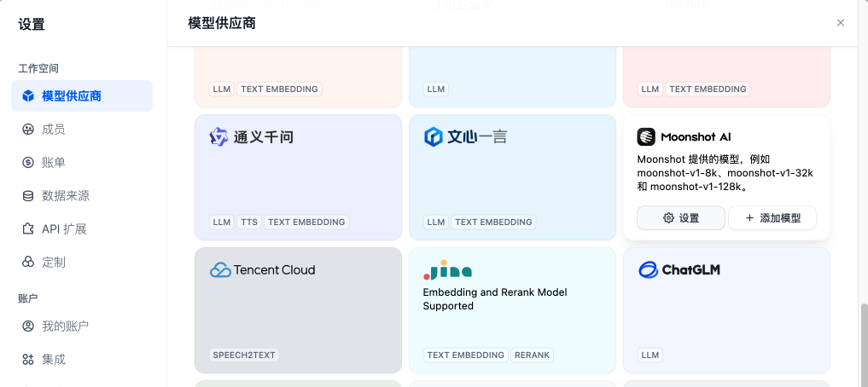This screenshot has height=387, width=868.
Task: Click the dollar coin icon beside 账单
Action: tap(28, 163)
